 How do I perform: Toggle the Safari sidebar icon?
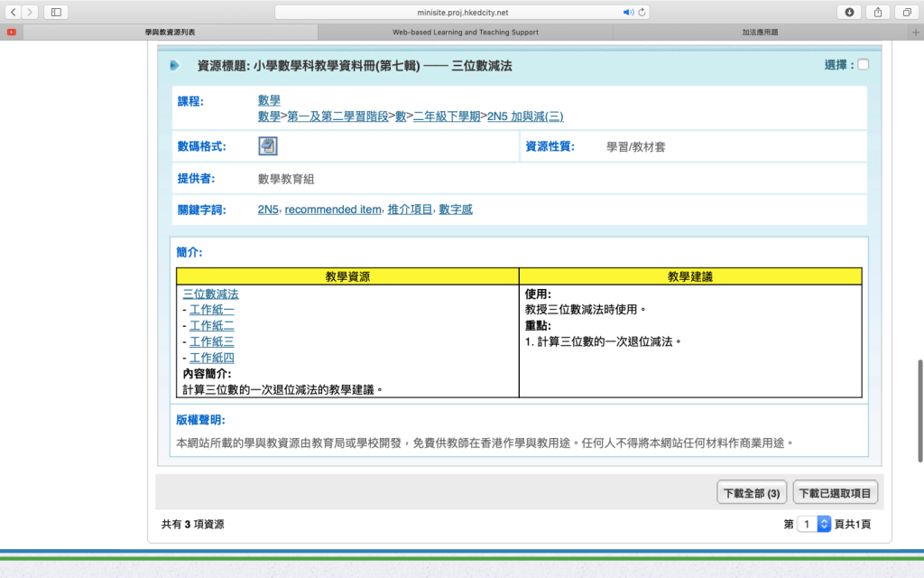pos(56,12)
